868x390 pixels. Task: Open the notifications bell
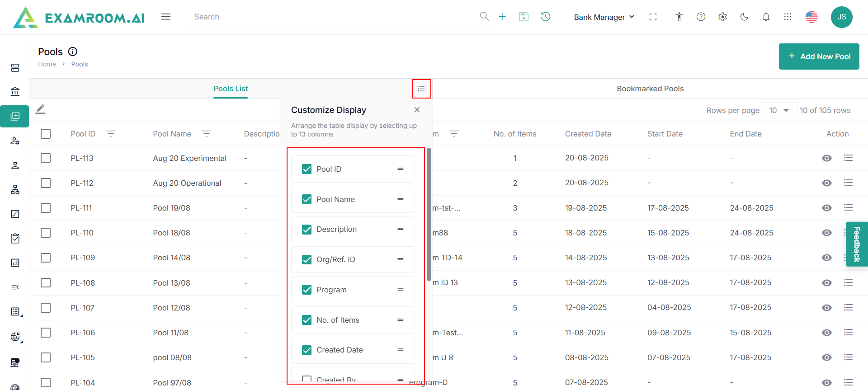[x=766, y=17]
